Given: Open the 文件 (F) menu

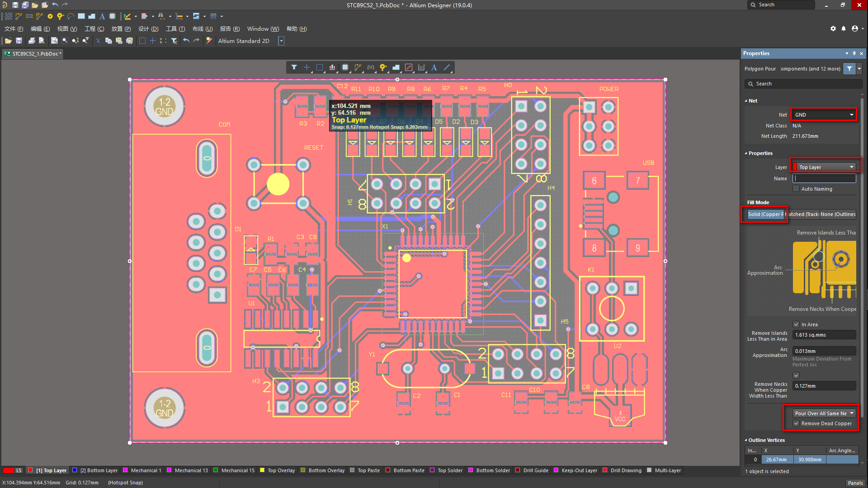Looking at the screenshot, I should coord(14,28).
